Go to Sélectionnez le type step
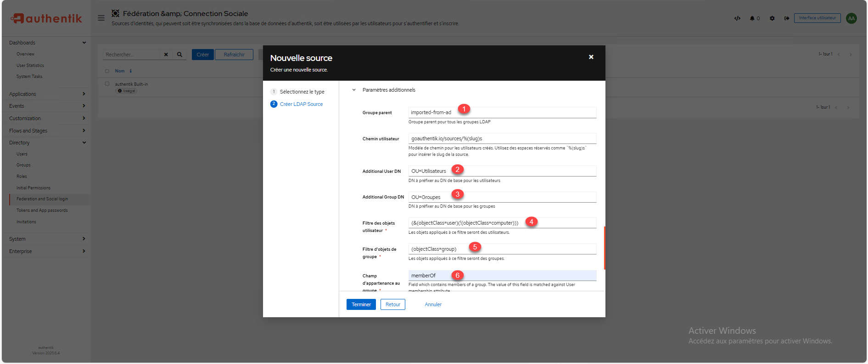Image resolution: width=868 pixels, height=364 pixels. [x=302, y=92]
